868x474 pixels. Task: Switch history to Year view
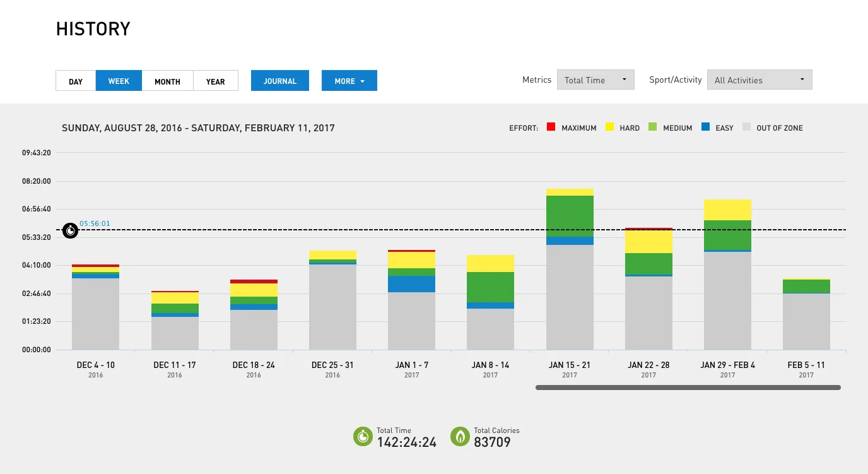click(215, 81)
